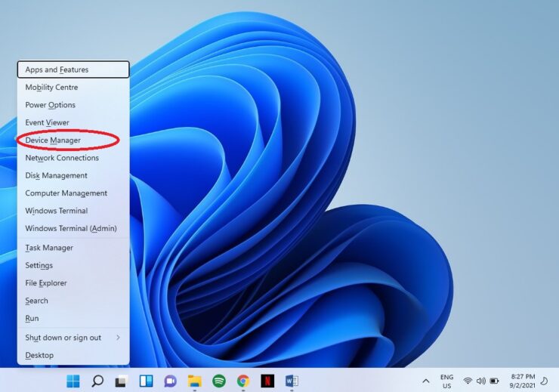Open Wi-Fi network tray icon
Screen dimensions: 559x392
pyautogui.click(x=468, y=381)
